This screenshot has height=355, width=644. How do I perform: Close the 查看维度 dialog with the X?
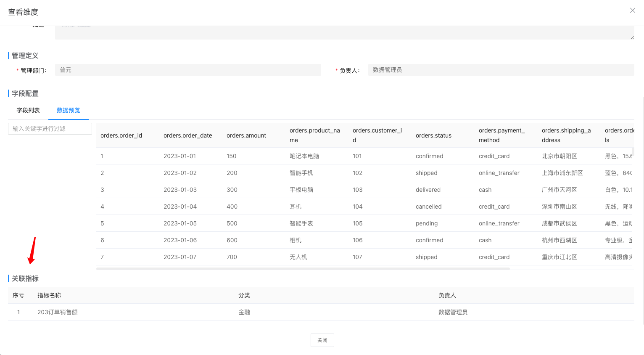pyautogui.click(x=632, y=10)
